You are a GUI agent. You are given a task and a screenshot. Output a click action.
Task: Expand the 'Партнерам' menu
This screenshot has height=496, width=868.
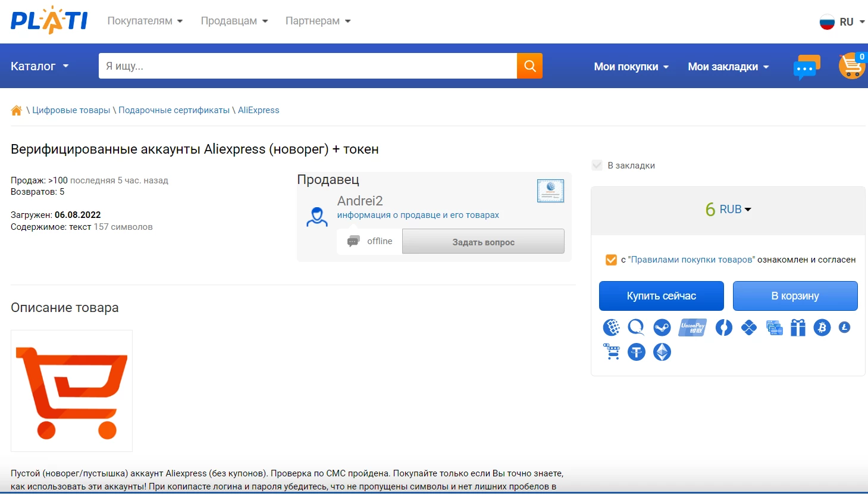pos(318,21)
